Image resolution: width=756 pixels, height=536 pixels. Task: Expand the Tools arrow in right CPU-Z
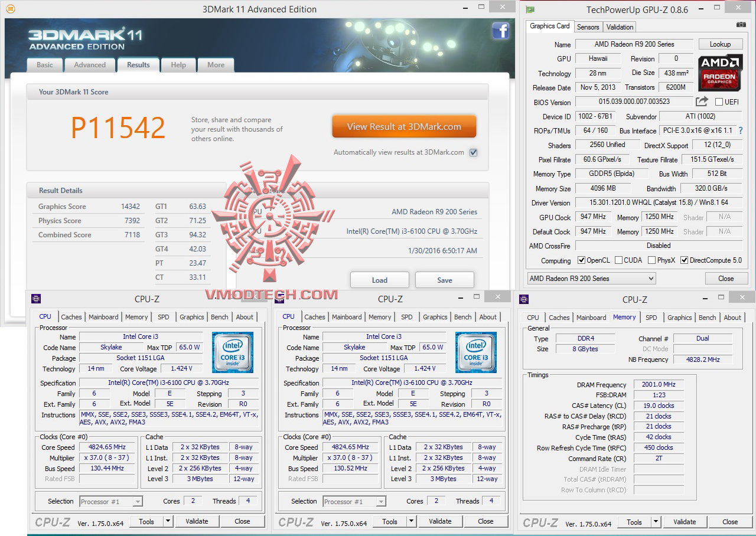tap(656, 522)
